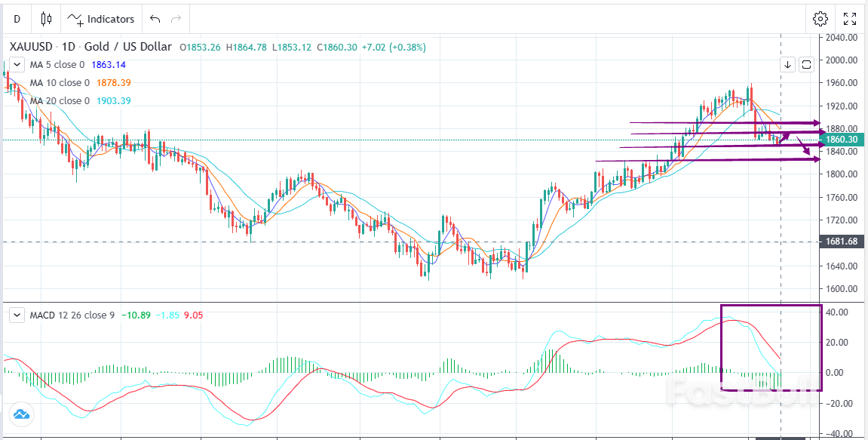Select the MA 10 close 0 indicator label
The image size is (868, 440).
pos(60,82)
